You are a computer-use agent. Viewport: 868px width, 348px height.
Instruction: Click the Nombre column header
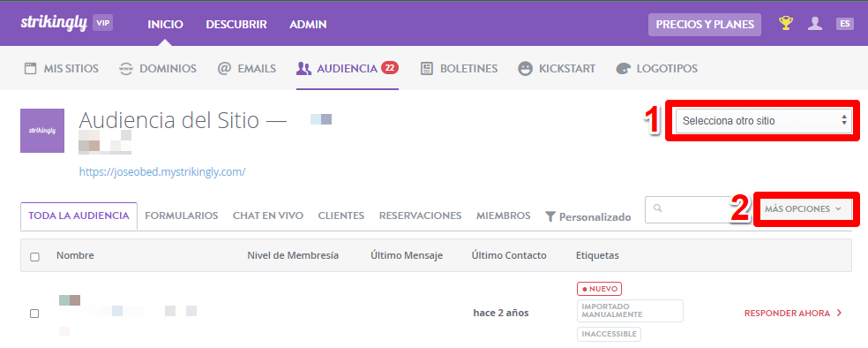[x=75, y=255]
